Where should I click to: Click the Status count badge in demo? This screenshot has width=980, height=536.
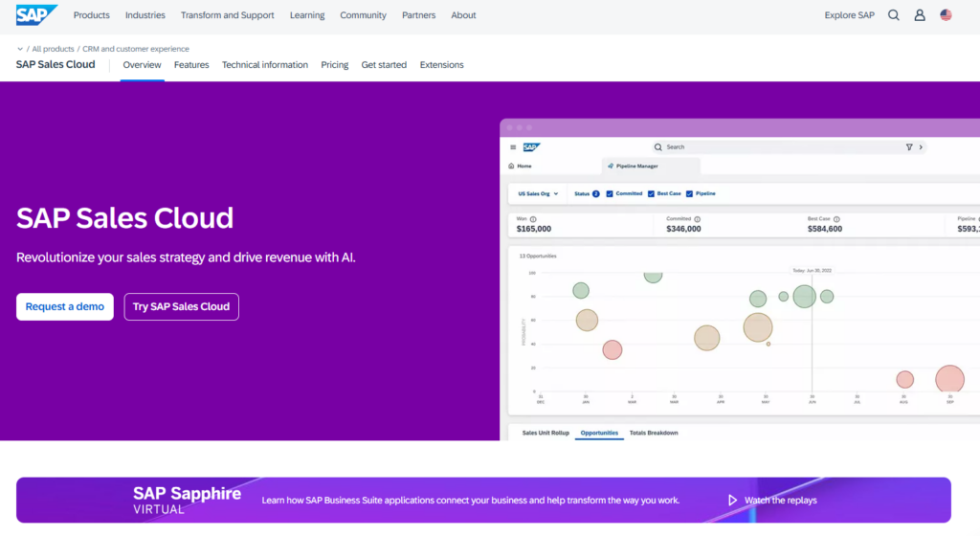(x=595, y=193)
